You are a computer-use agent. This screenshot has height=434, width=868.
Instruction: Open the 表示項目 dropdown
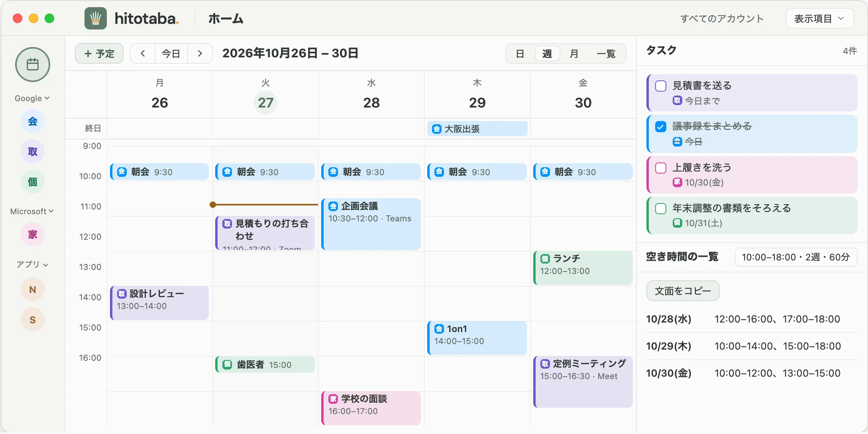coord(820,19)
